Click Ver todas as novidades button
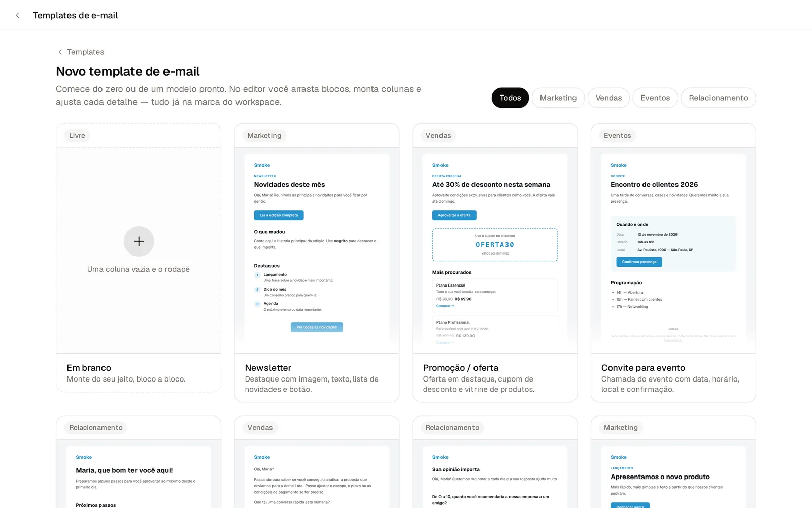Screen dimensions: 812x508 [317, 327]
